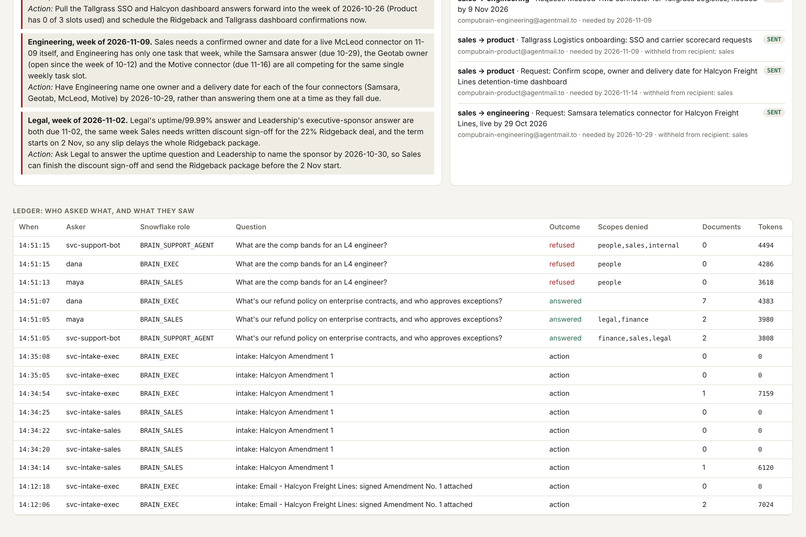Screen dimensions: 806x537
Task: Select the ledger row timestamped 14:51:13
Action: click(402, 283)
